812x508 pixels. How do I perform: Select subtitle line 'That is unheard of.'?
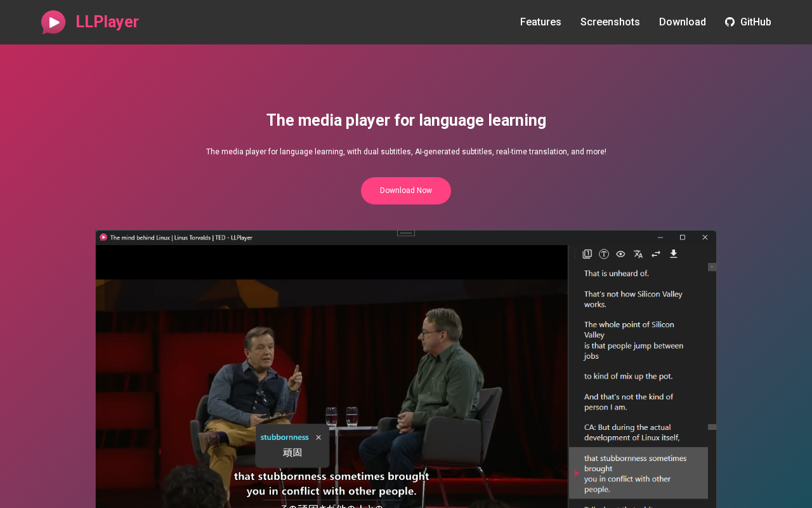[x=617, y=274]
